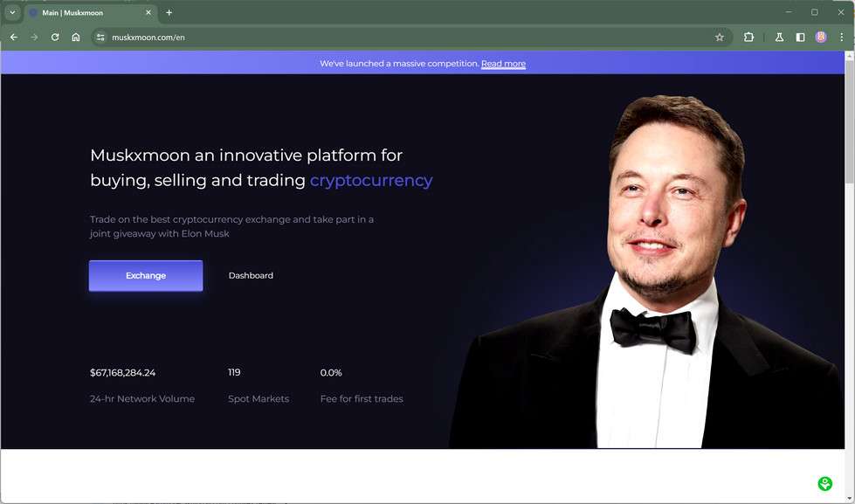Open the three-dot Chrome menu
The height and width of the screenshot is (504, 855).
[842, 38]
